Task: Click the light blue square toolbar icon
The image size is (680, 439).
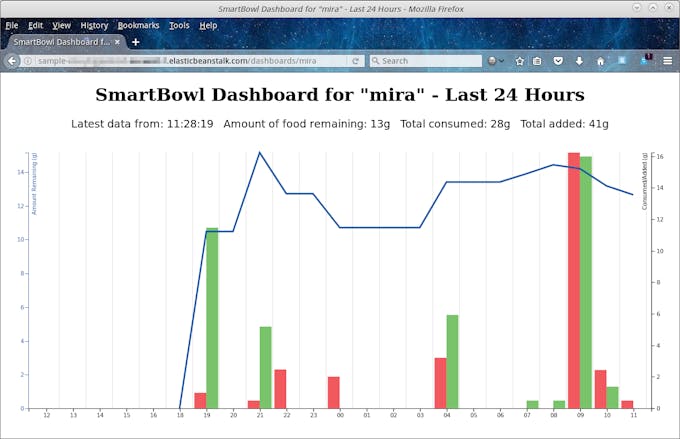Action: click(622, 60)
